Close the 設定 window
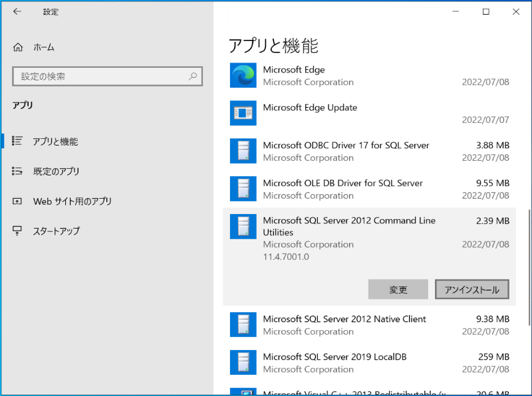Screen dimensions: 532x396 point(516,11)
